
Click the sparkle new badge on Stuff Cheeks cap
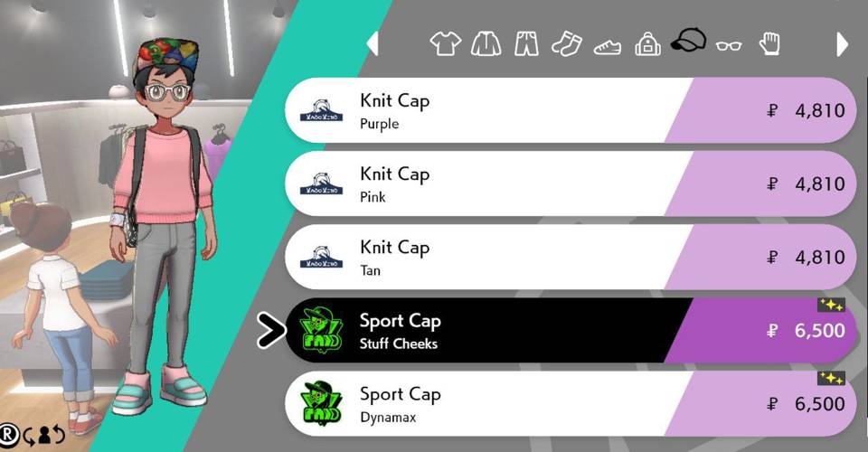click(x=831, y=305)
